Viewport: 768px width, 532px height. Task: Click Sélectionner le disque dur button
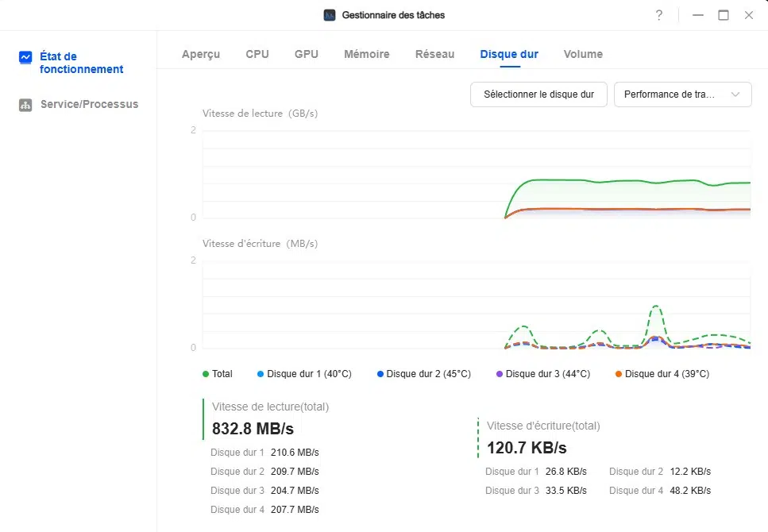(538, 94)
